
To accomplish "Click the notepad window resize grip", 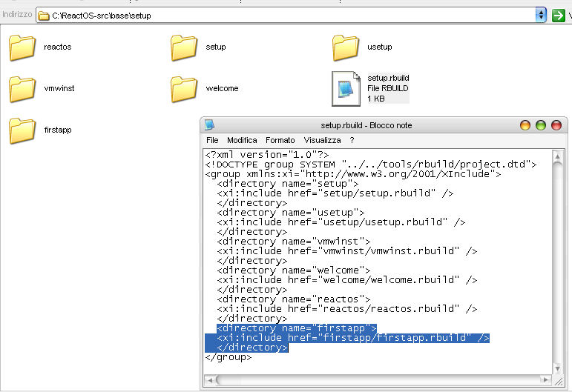I will 558,381.
